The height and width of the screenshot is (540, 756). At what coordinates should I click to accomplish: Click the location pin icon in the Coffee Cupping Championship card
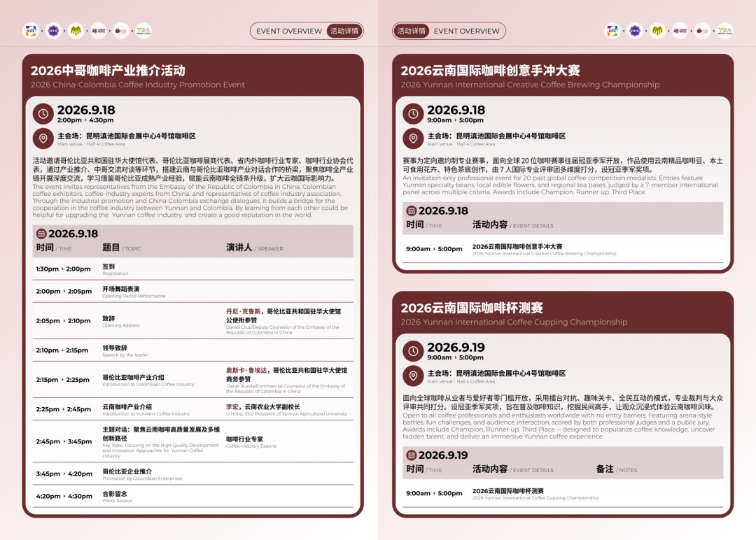click(x=413, y=376)
